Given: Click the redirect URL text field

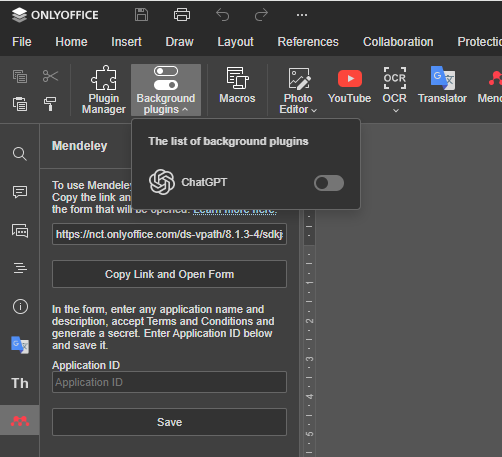Looking at the screenshot, I should point(169,234).
